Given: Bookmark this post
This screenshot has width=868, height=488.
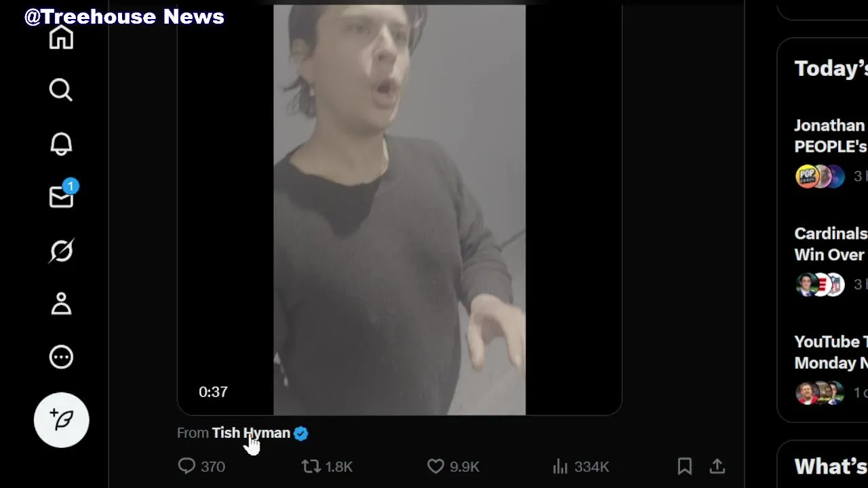Looking at the screenshot, I should tap(685, 466).
